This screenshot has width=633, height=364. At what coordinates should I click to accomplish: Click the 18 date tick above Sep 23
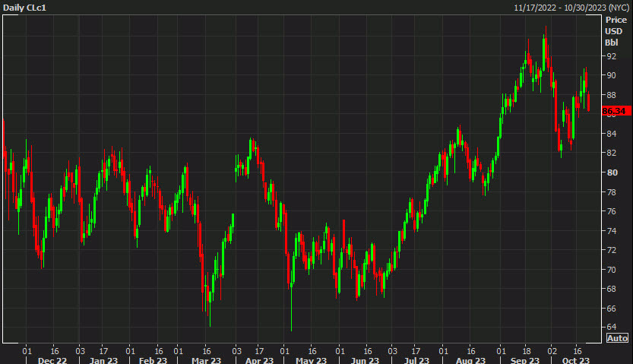pyautogui.click(x=527, y=350)
